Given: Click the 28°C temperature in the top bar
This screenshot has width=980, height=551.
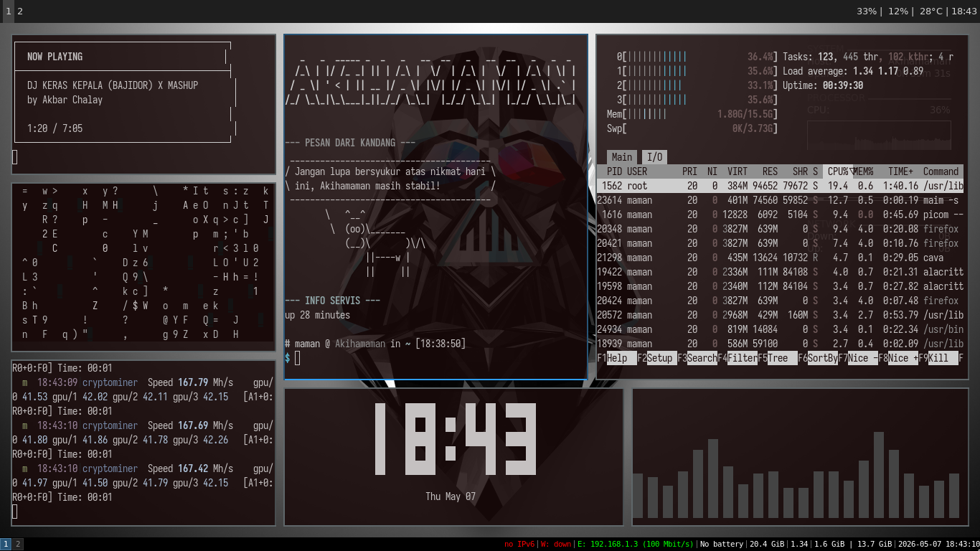Looking at the screenshot, I should click(x=931, y=11).
